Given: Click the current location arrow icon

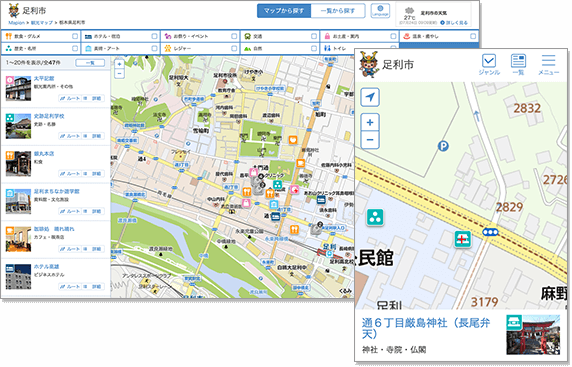Looking at the screenshot, I should click(370, 97).
